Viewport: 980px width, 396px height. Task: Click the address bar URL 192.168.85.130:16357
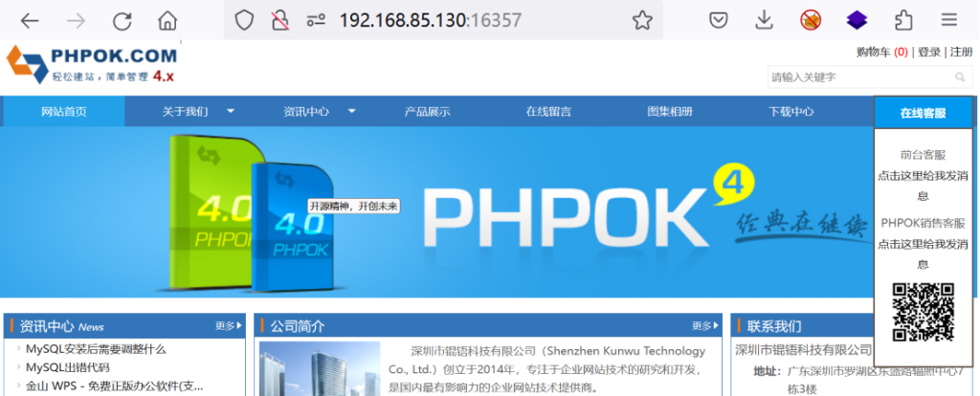tap(430, 21)
